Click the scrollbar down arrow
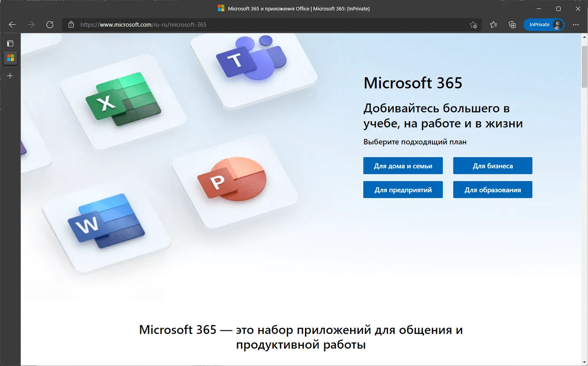 584,362
